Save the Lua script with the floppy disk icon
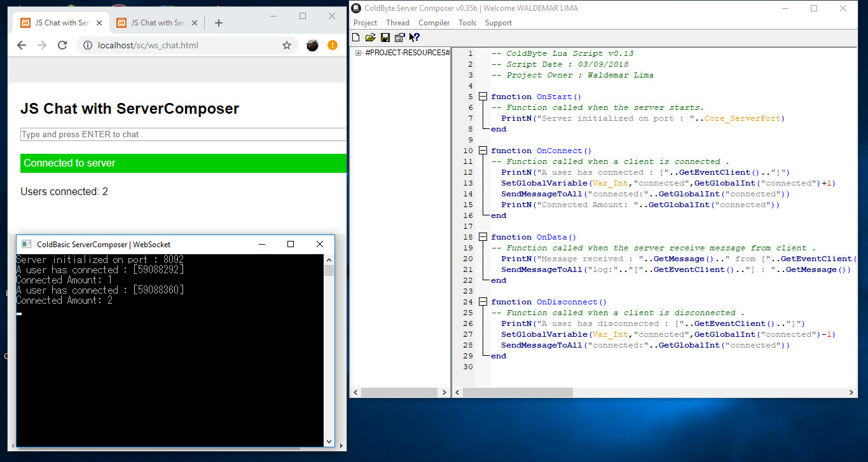This screenshot has width=868, height=462. [384, 37]
